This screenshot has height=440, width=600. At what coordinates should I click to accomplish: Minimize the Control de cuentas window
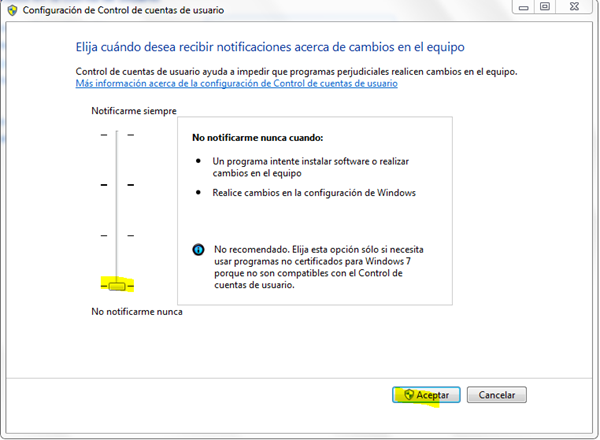[x=523, y=7]
